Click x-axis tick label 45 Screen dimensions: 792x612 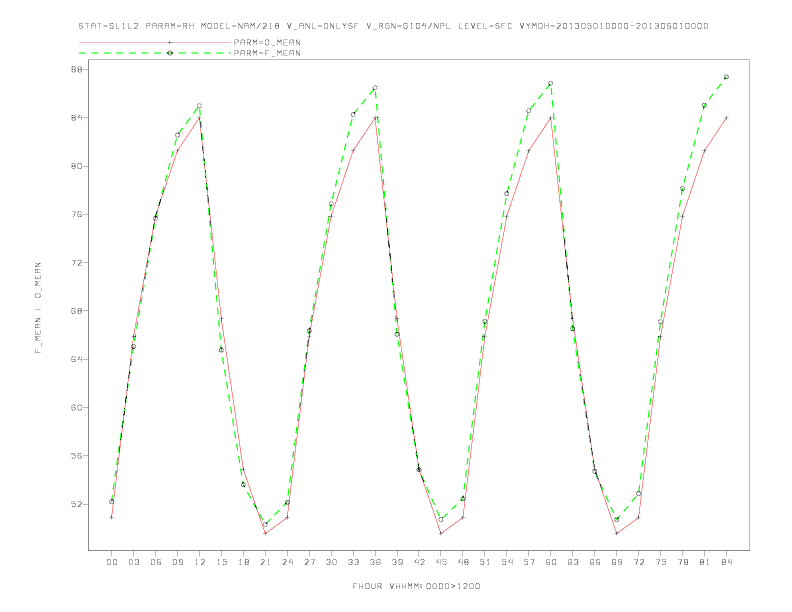441,562
